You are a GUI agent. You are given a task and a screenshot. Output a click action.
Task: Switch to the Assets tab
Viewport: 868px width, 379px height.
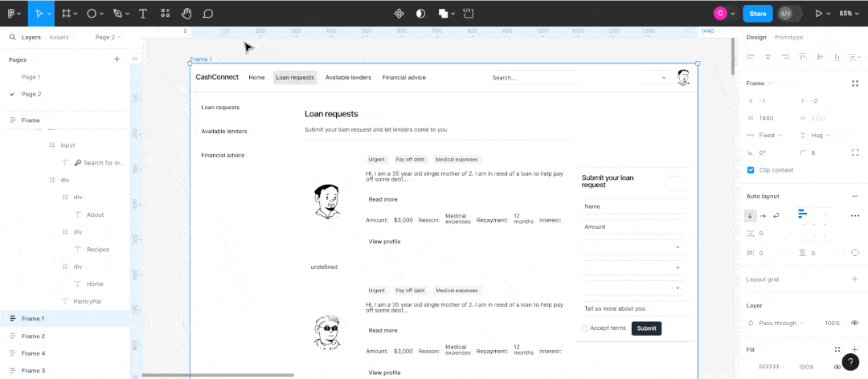tap(59, 37)
